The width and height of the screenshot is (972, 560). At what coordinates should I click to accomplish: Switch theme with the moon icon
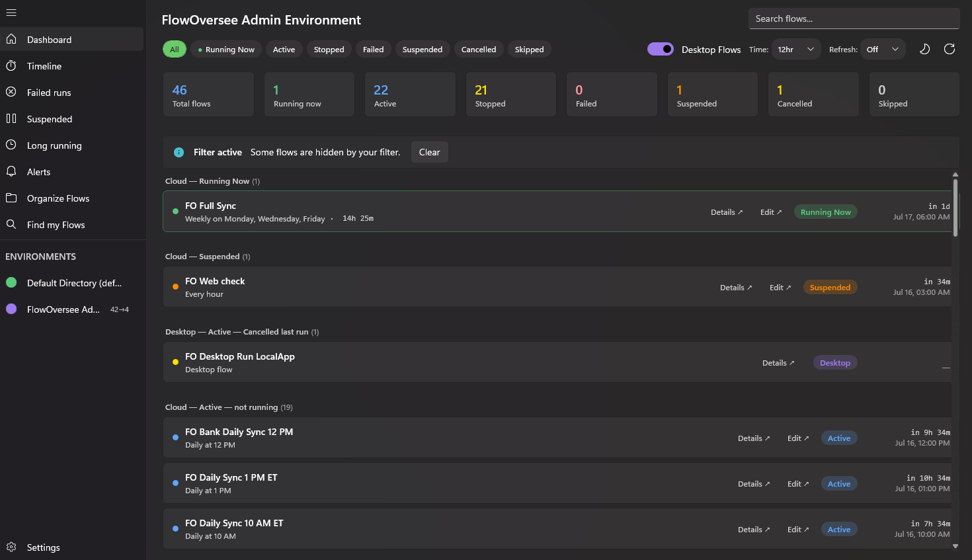925,50
